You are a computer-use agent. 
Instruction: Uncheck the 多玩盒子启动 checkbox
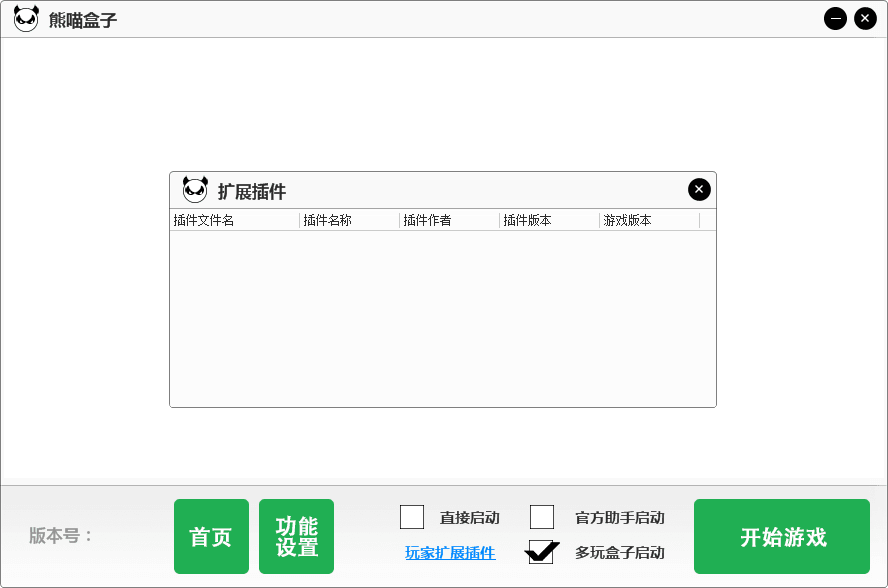[x=541, y=552]
